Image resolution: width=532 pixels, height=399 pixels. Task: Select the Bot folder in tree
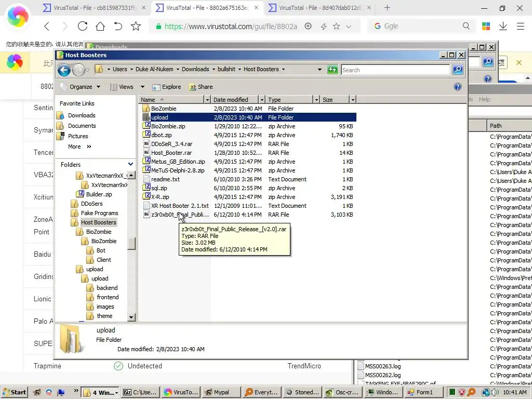tap(101, 250)
